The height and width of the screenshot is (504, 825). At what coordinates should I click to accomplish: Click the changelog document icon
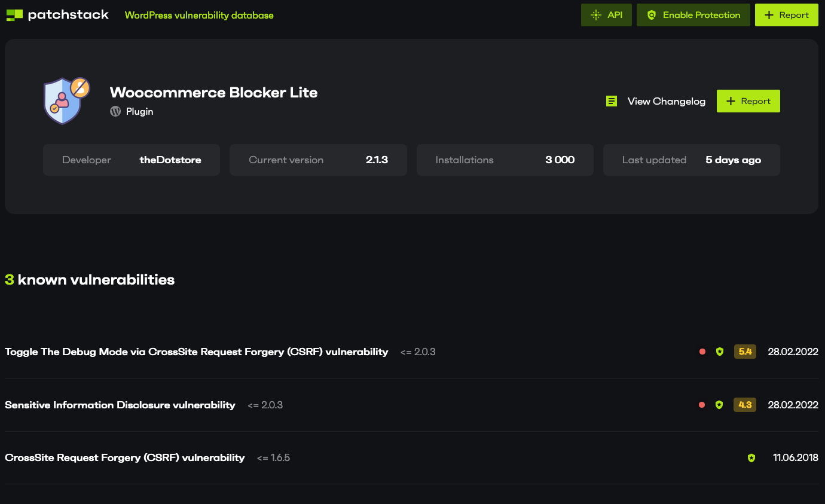[x=611, y=101]
